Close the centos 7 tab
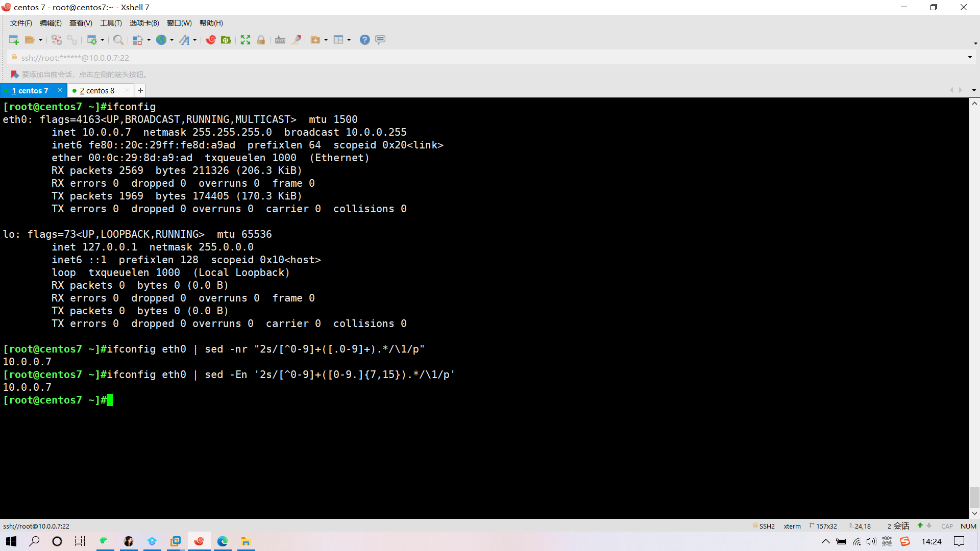Image resolution: width=980 pixels, height=551 pixels. [60, 90]
